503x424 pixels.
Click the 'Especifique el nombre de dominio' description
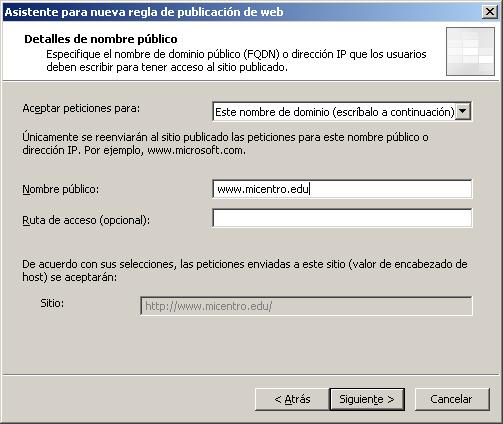pyautogui.click(x=236, y=61)
